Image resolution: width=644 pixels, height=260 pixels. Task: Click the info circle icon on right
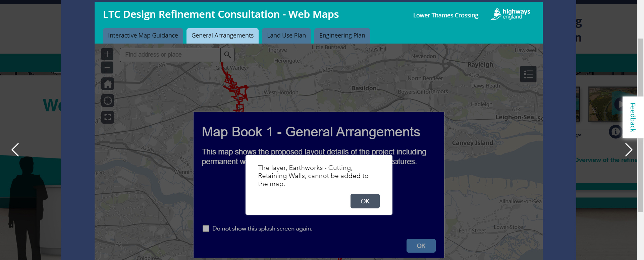click(615, 132)
